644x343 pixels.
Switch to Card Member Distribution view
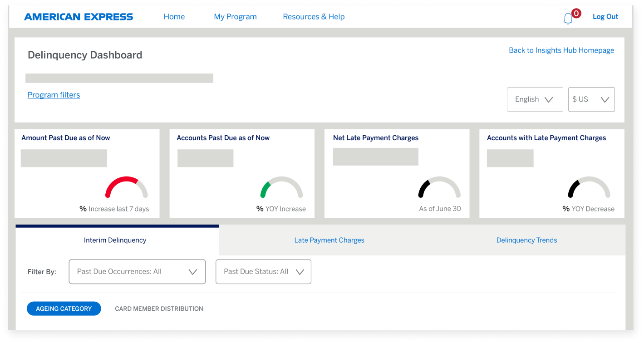tap(159, 309)
